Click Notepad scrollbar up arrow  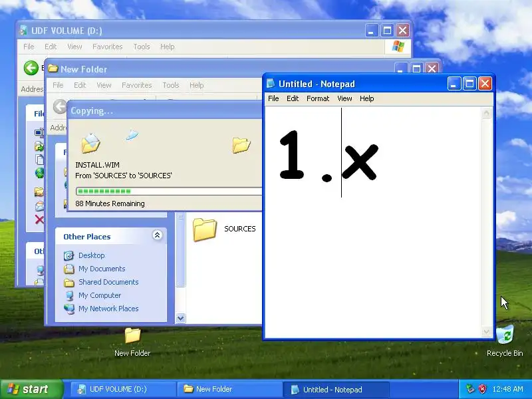tap(487, 113)
